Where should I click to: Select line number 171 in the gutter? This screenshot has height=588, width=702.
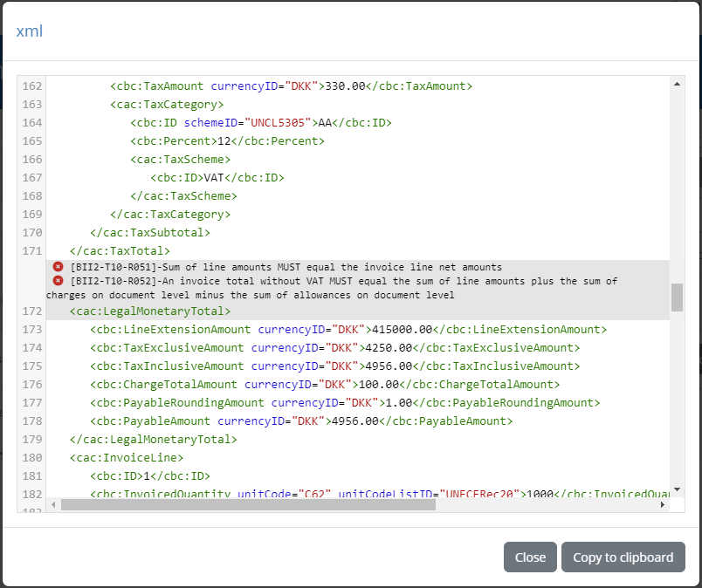31,250
